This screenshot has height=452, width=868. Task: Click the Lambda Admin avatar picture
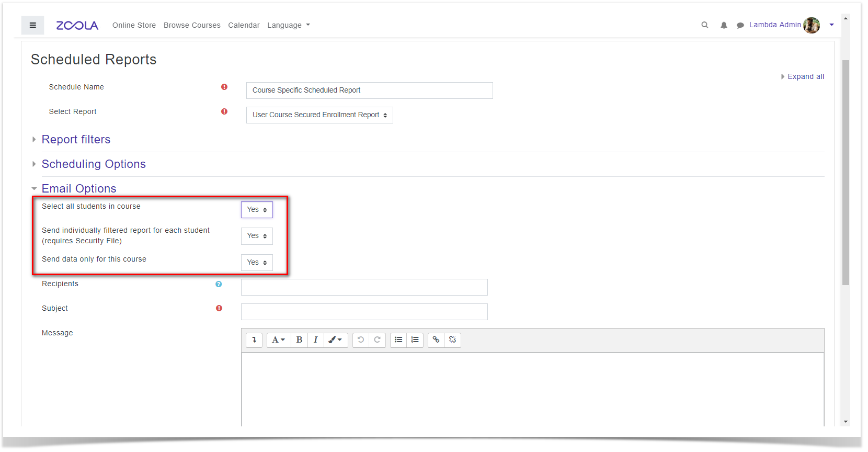(812, 25)
